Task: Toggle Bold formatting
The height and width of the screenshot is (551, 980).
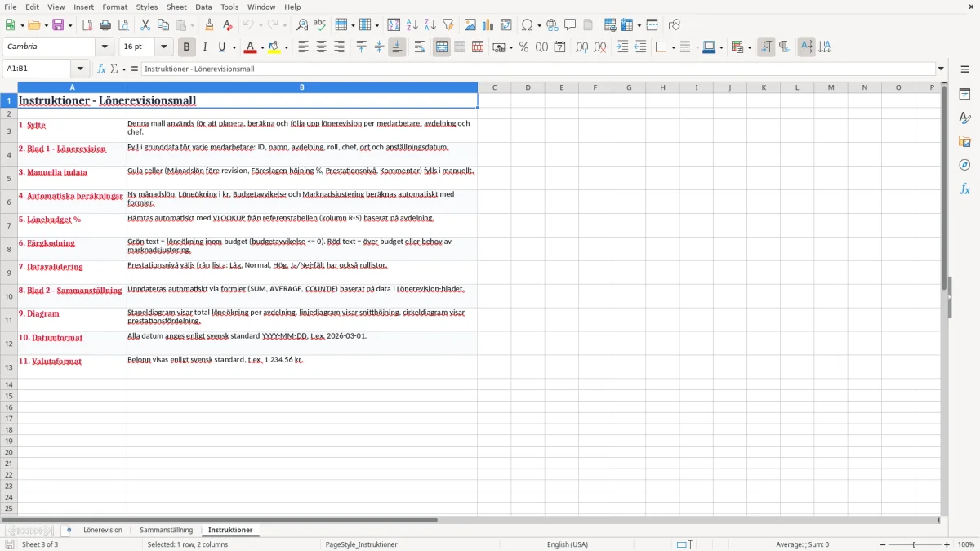Action: pos(186,47)
